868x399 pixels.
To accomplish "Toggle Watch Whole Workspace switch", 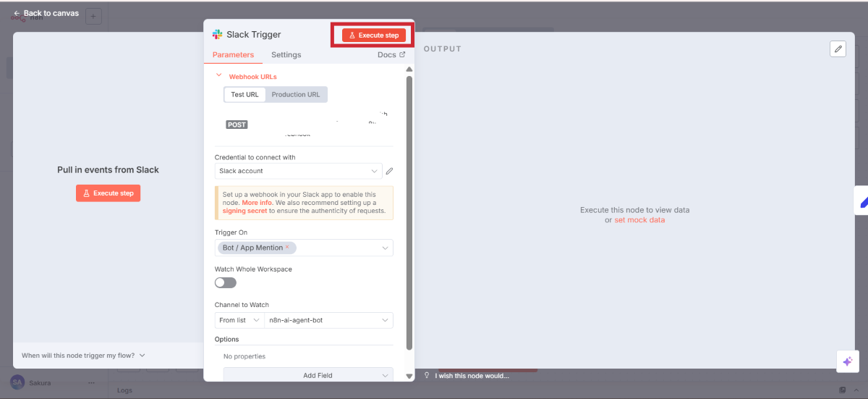I will click(226, 282).
